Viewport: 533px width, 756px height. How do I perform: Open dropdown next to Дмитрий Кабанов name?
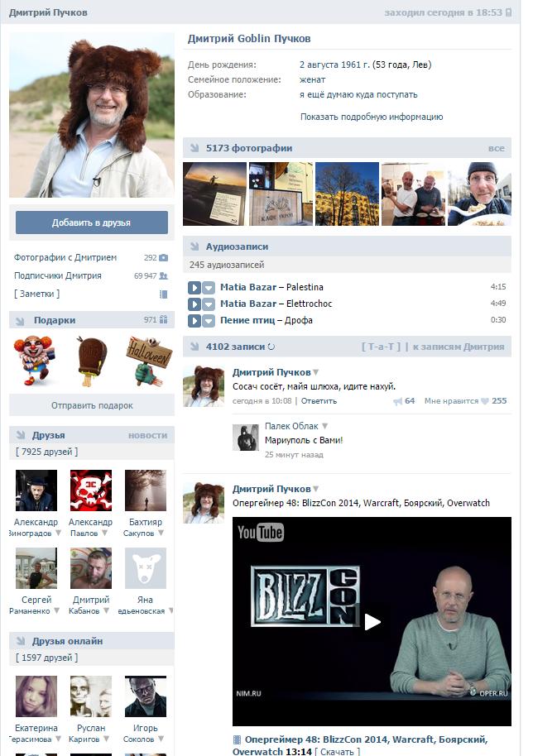pos(106,611)
